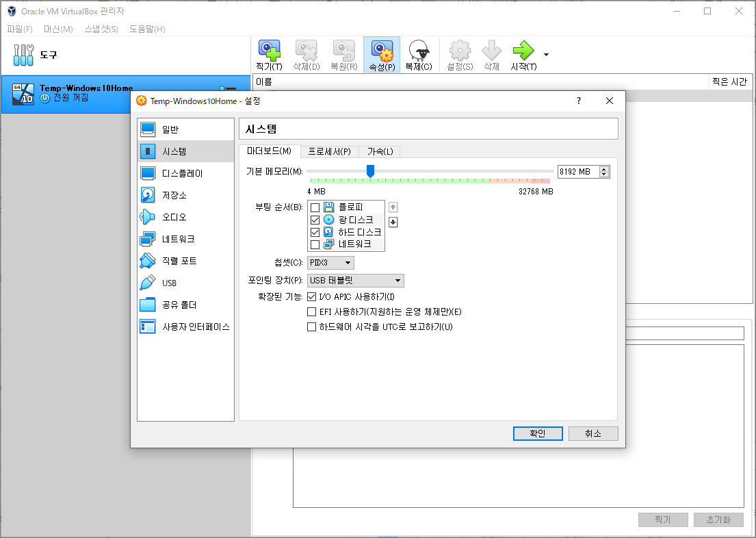Viewport: 756px width, 538px height.
Task: Open USB settings category
Action: 185,283
